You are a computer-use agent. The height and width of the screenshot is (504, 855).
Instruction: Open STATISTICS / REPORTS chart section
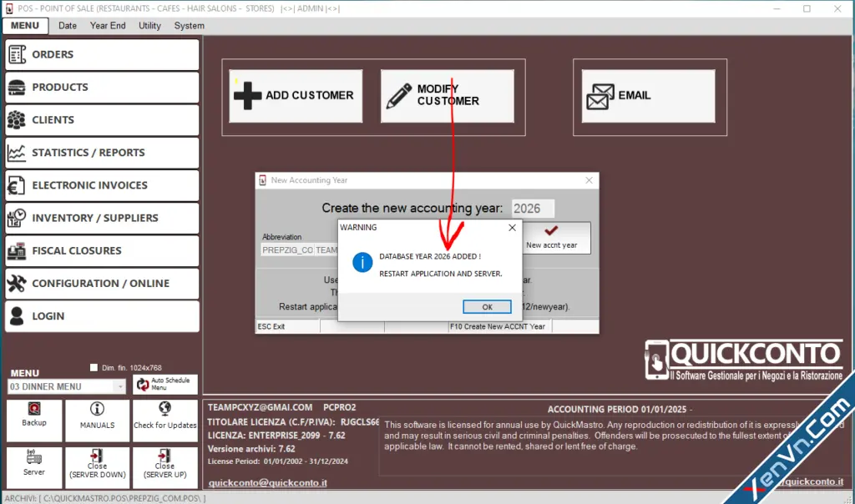pos(102,153)
